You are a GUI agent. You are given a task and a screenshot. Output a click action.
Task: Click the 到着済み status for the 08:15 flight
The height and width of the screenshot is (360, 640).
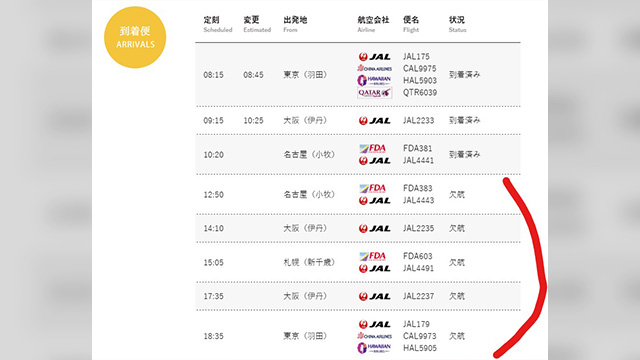pos(464,75)
